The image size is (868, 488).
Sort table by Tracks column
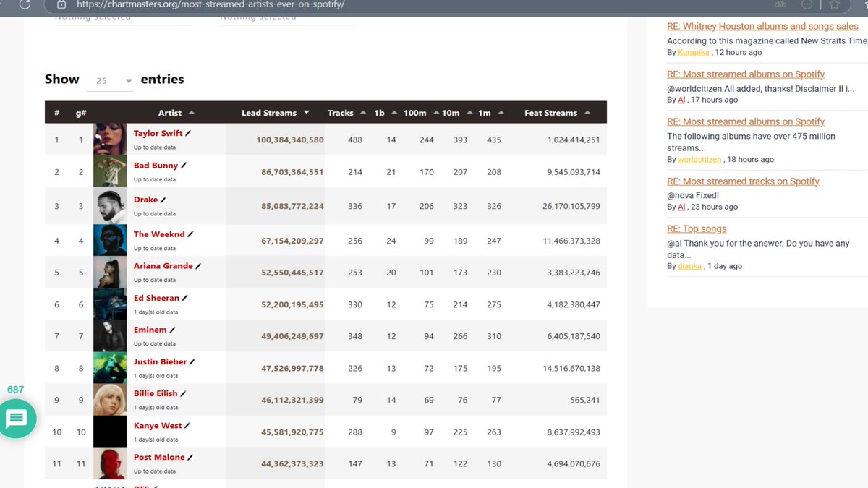[x=345, y=113]
